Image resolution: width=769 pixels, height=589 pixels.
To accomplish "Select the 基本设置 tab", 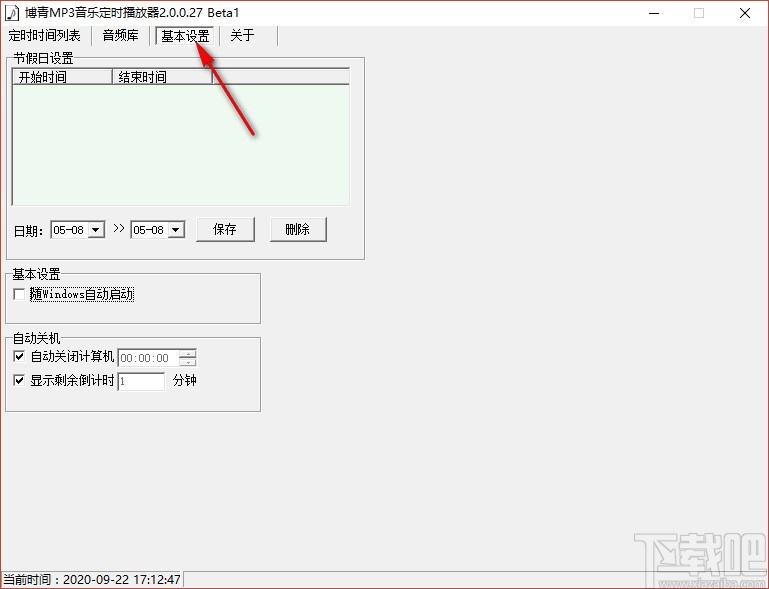I will (x=185, y=36).
